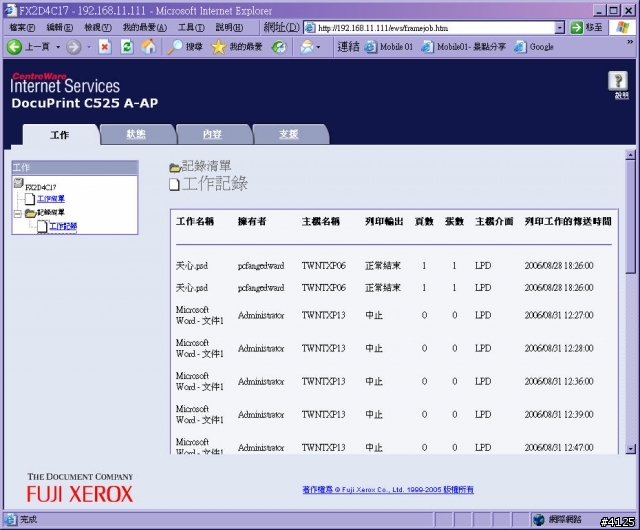Click the IE Back arrow button
Viewport: 640px width, 530px height.
(14, 47)
